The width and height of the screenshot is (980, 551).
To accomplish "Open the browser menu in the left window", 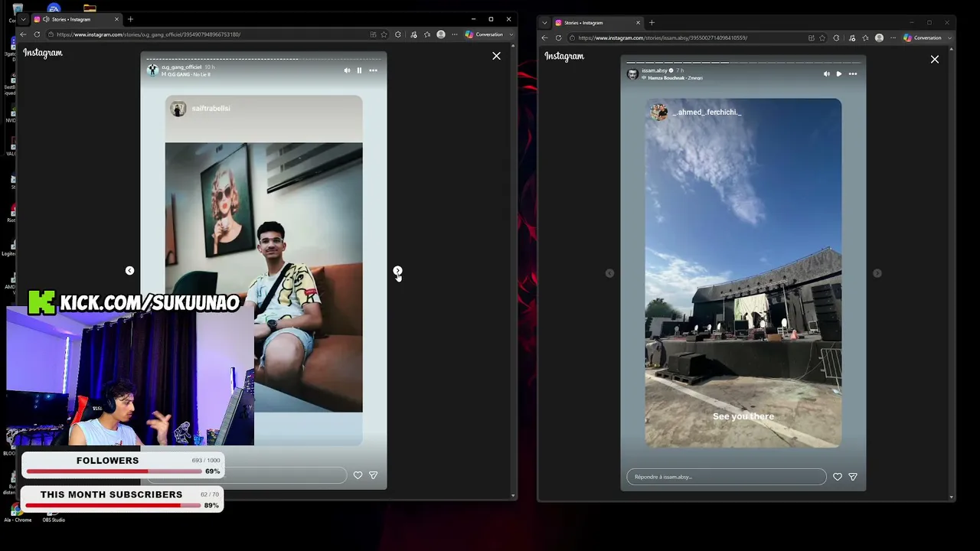I will (x=455, y=34).
